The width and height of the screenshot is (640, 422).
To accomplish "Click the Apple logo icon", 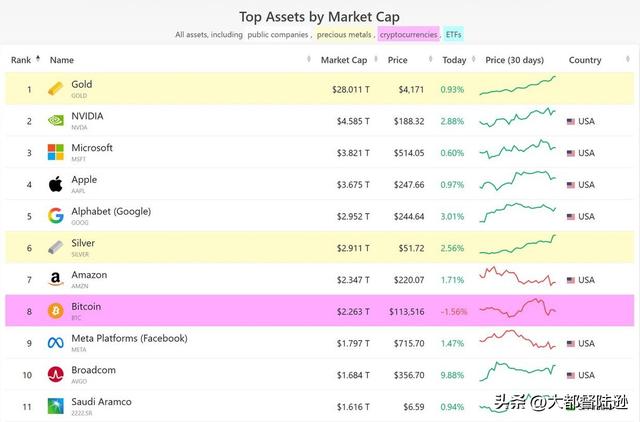I will 56,184.
